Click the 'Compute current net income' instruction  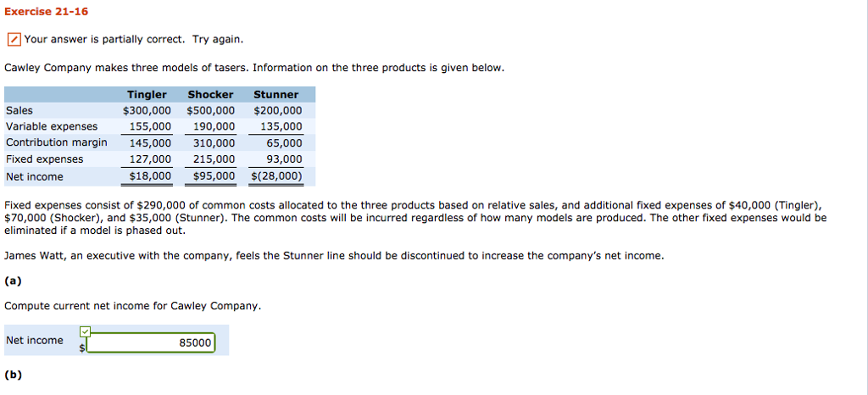(132, 306)
